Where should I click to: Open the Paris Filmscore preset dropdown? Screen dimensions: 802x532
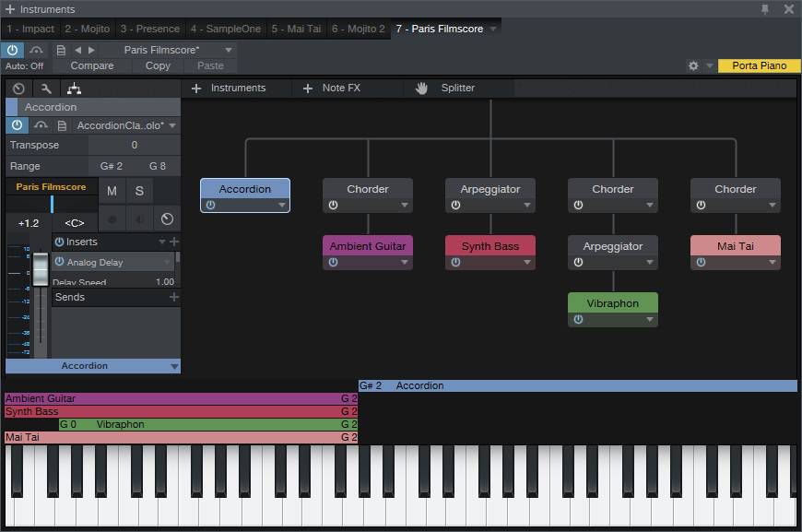click(x=230, y=50)
